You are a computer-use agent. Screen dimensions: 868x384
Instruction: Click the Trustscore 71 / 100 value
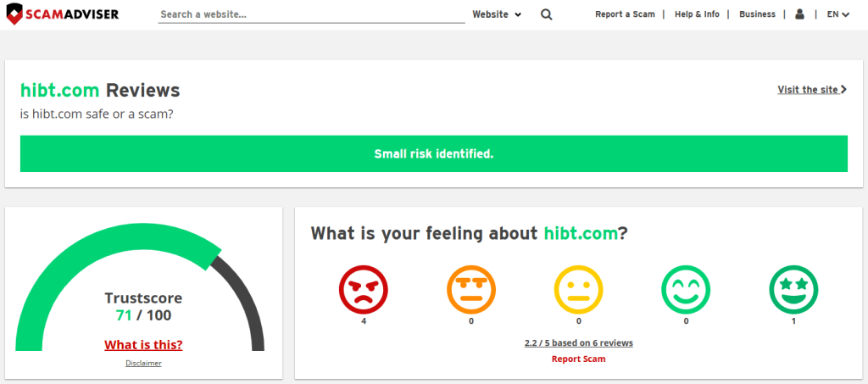[x=143, y=315]
